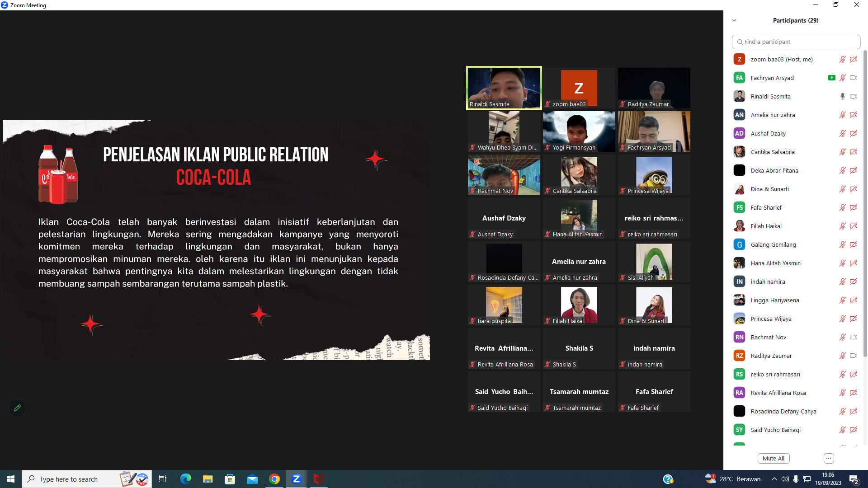Click the FS avatar for Fafa Sharief
Image resolution: width=868 pixels, height=488 pixels.
click(x=739, y=207)
